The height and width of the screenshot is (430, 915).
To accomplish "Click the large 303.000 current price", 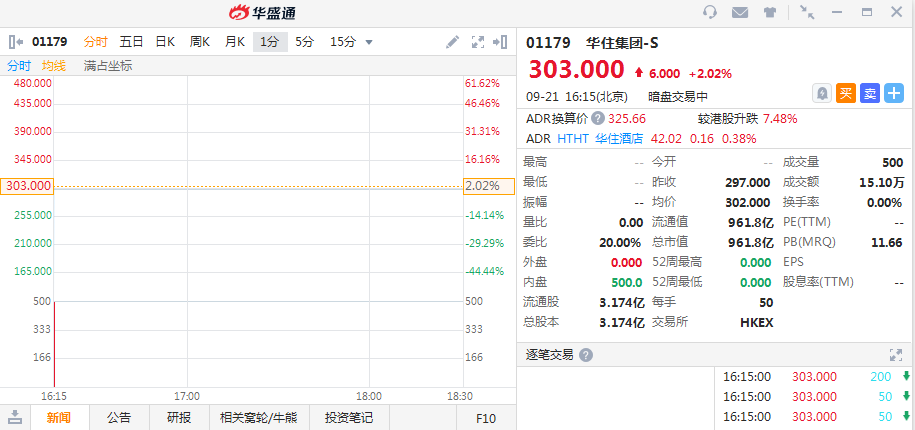I will click(577, 70).
